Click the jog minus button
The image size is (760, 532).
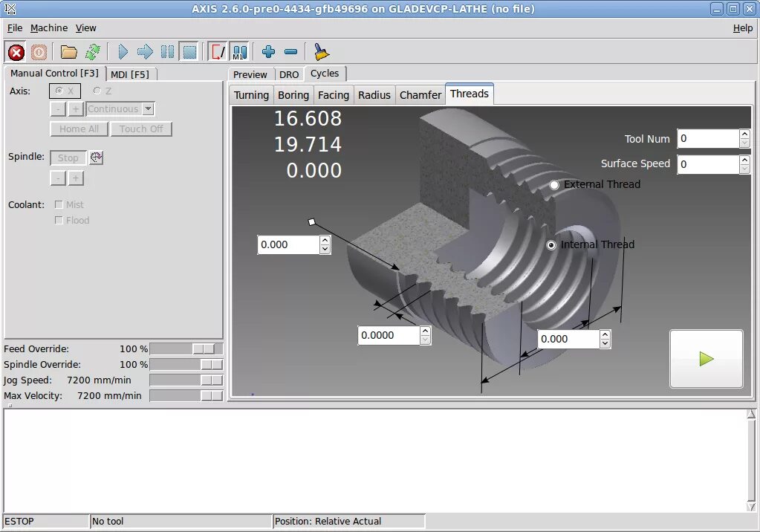[58, 109]
